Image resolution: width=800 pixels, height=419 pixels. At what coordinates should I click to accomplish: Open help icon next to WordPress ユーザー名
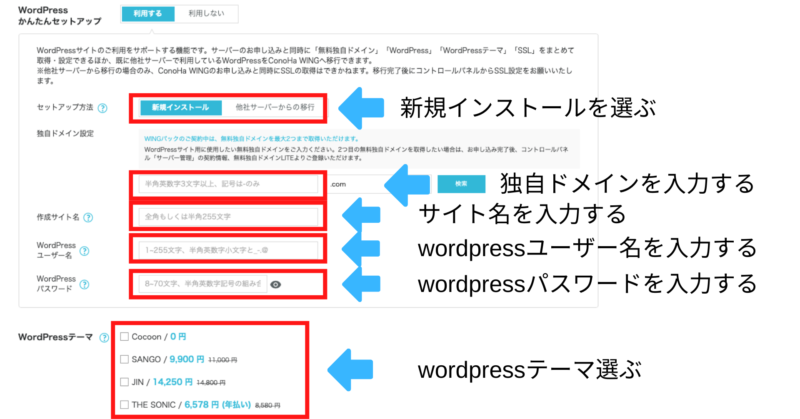85,251
